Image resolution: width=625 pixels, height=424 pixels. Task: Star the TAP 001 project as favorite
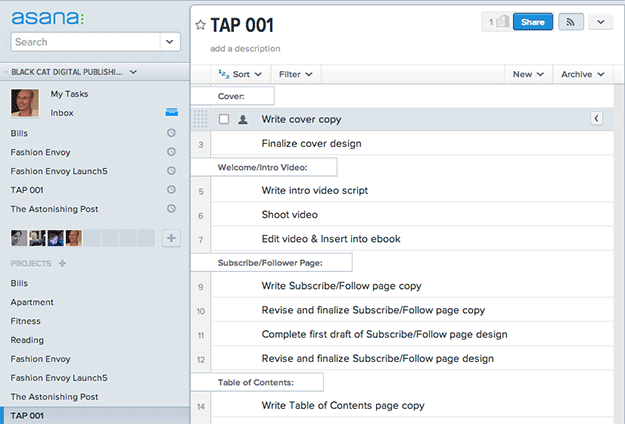(x=200, y=26)
